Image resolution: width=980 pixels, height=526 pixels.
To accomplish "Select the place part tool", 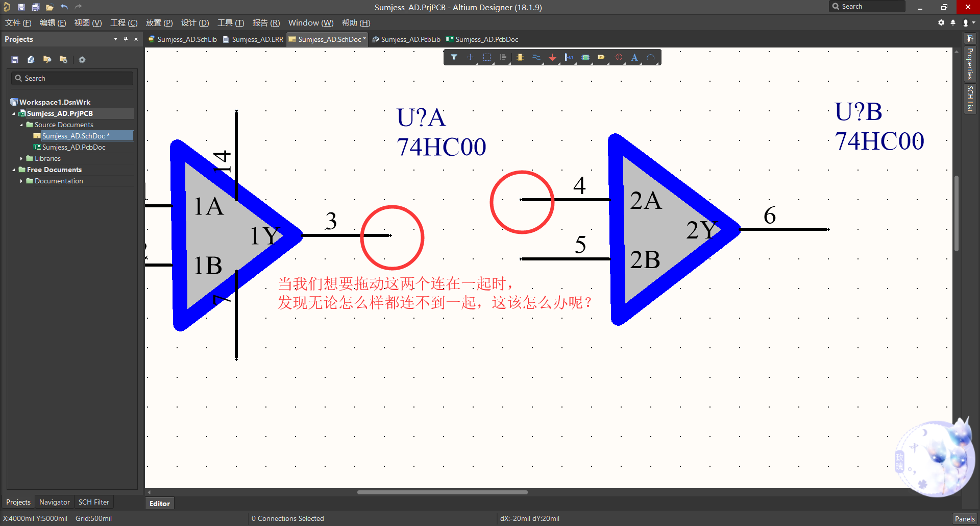I will tap(520, 57).
